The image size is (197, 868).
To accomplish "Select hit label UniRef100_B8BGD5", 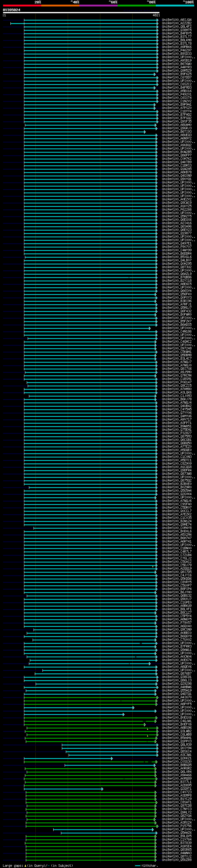I will pos(177,765).
